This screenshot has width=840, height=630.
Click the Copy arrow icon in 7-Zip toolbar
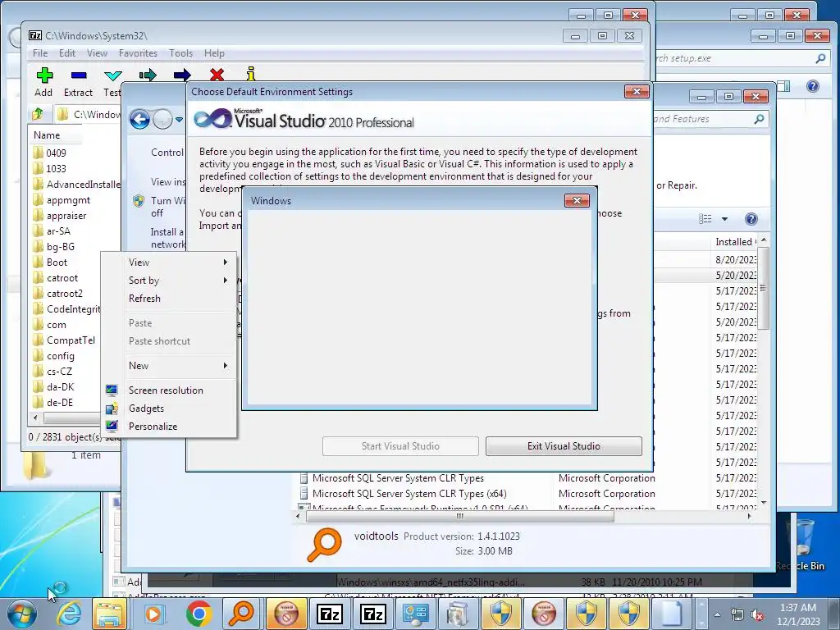148,75
